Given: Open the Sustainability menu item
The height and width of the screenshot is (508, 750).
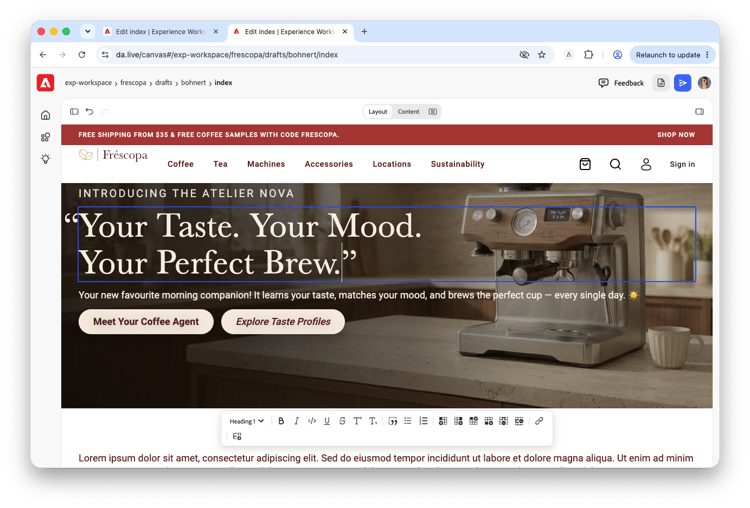Looking at the screenshot, I should tap(457, 164).
